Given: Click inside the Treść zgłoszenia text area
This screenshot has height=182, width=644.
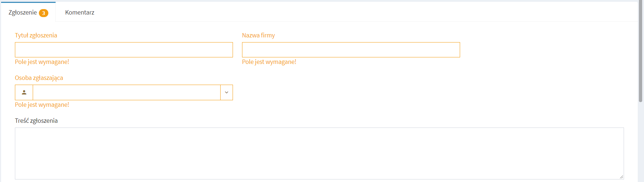Looking at the screenshot, I should (319, 153).
